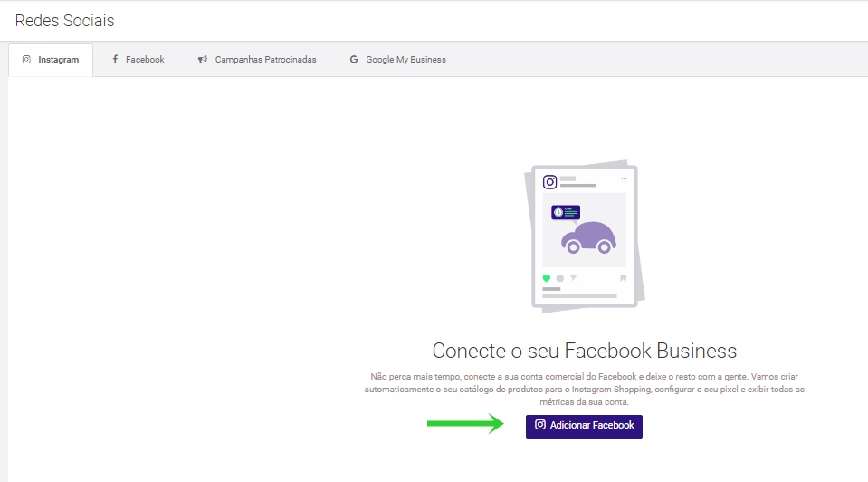Go to the Google My Business tab
Screen dimensions: 868x482
point(397,60)
